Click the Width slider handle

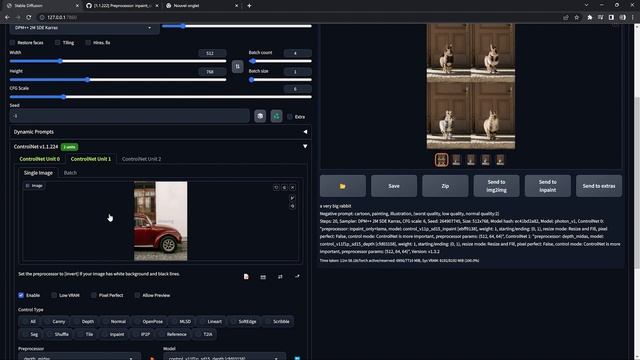60,61
